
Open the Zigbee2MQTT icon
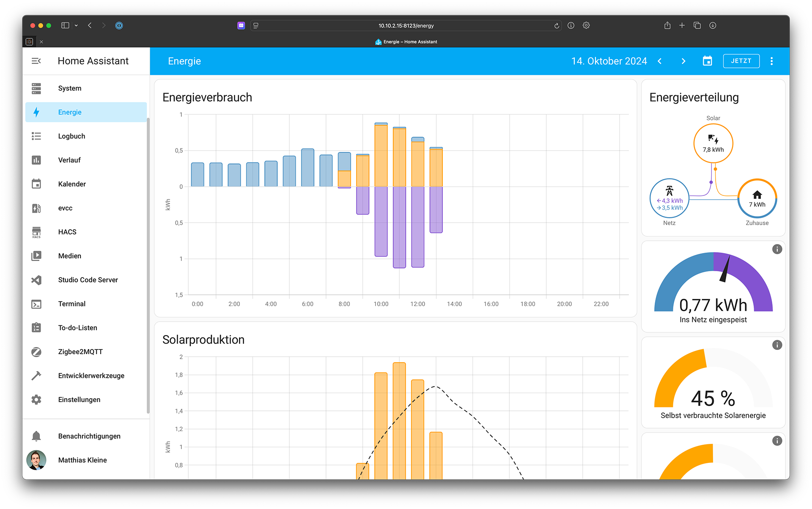coord(36,352)
